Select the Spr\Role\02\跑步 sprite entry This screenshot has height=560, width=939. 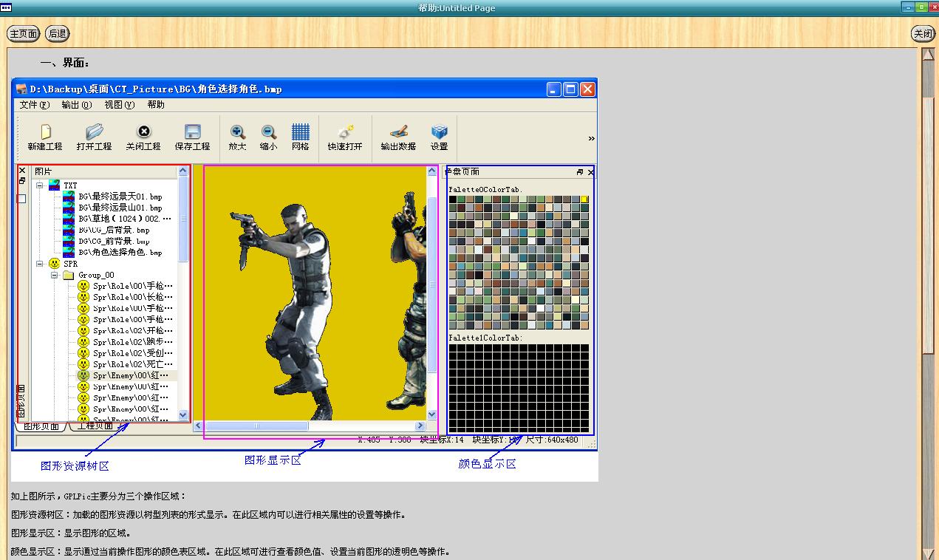tap(133, 342)
